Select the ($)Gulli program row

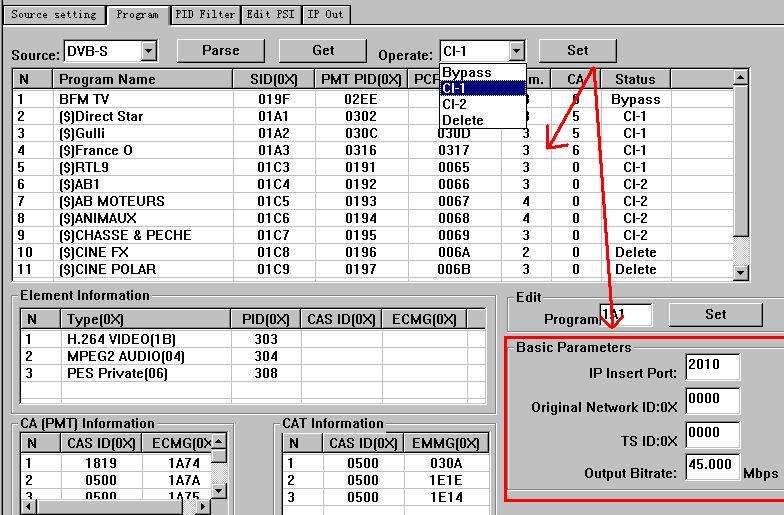(x=372, y=133)
